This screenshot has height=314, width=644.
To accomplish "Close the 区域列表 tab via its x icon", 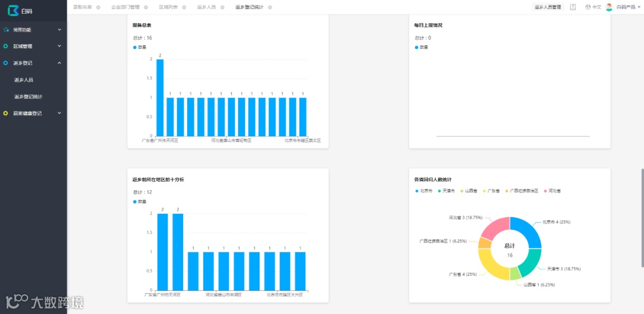I will (184, 7).
